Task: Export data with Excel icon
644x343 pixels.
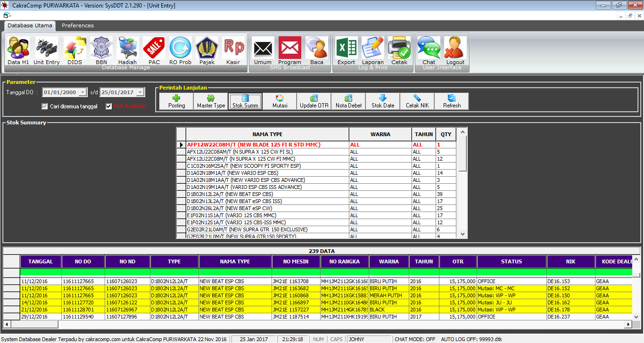Action: point(346,50)
